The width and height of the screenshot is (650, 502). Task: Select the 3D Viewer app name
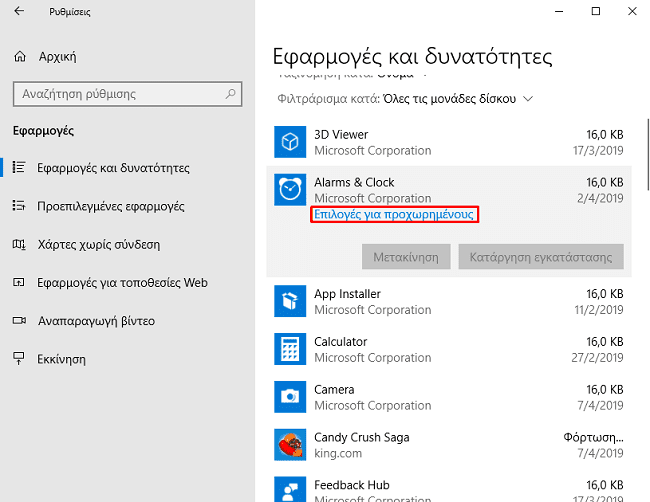(x=341, y=134)
